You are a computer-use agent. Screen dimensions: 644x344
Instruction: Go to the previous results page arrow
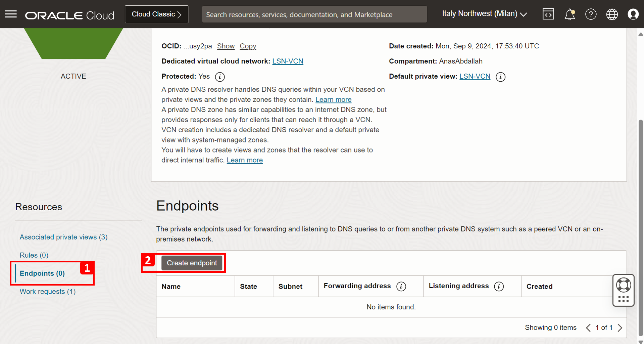coord(588,328)
